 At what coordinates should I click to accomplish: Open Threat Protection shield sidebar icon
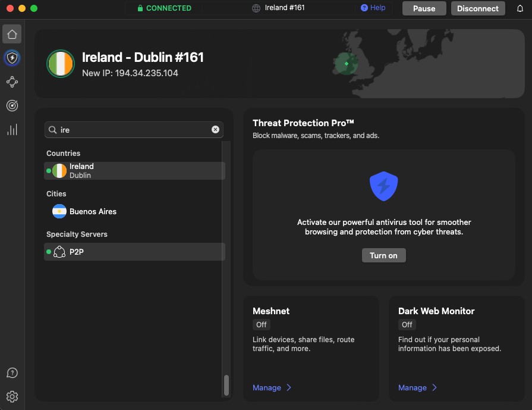coord(12,58)
